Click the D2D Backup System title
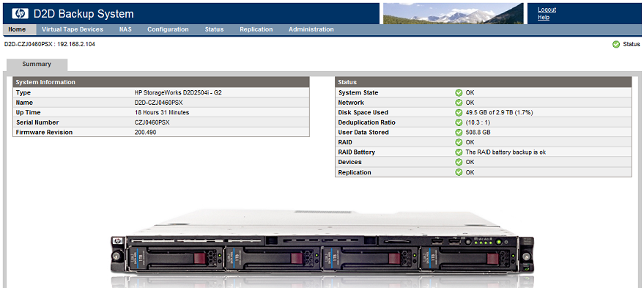 click(x=84, y=14)
